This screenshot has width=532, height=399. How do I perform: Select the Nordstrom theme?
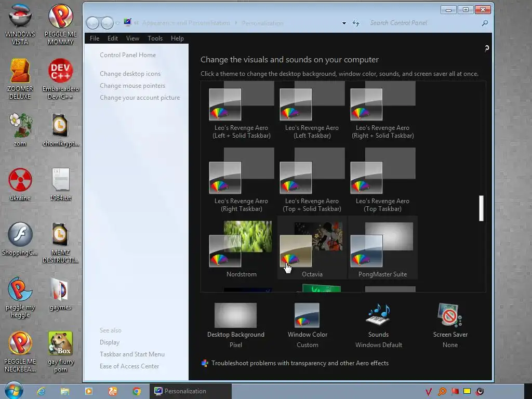(x=242, y=249)
